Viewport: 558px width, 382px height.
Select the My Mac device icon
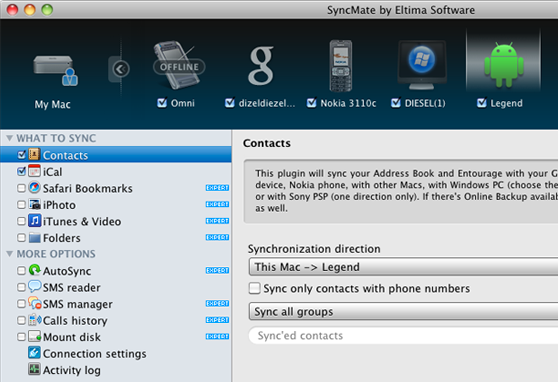55,70
